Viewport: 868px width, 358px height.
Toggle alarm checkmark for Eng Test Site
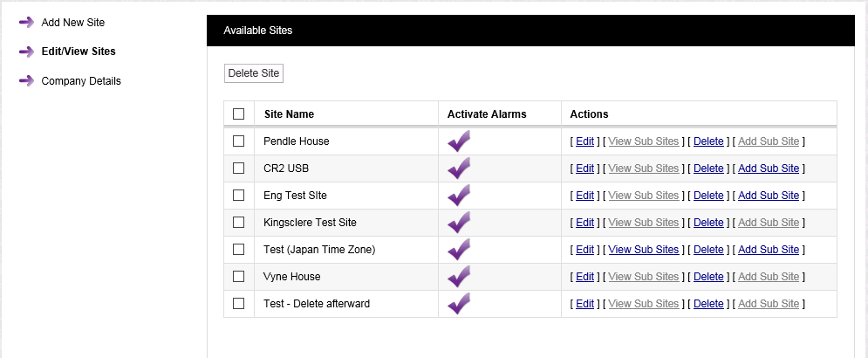(459, 196)
